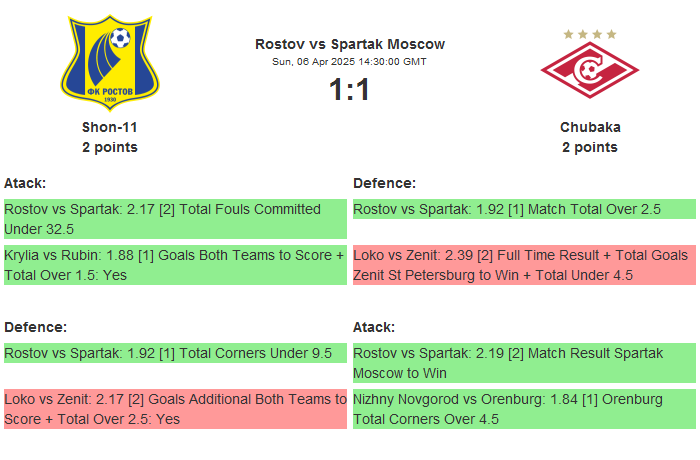
Task: Click the match date and time text
Action: (350, 62)
